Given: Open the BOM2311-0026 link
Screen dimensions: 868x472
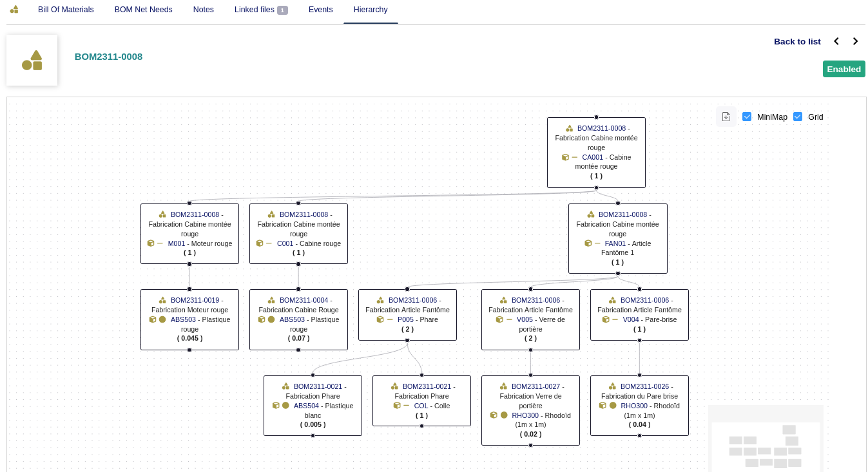Looking at the screenshot, I should tap(643, 386).
